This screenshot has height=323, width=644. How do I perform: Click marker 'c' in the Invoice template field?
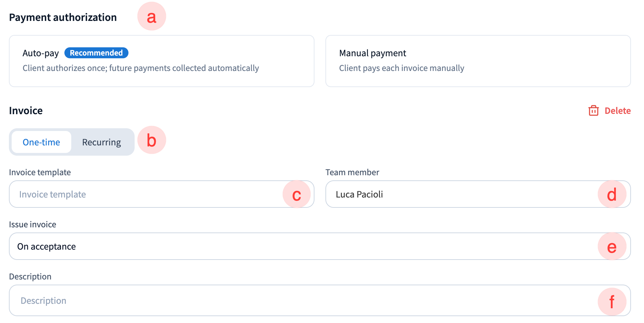pos(297,194)
